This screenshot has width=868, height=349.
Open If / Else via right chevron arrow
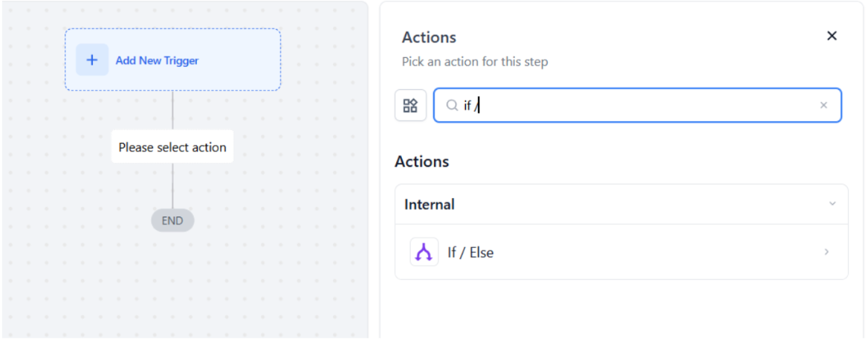point(826,252)
